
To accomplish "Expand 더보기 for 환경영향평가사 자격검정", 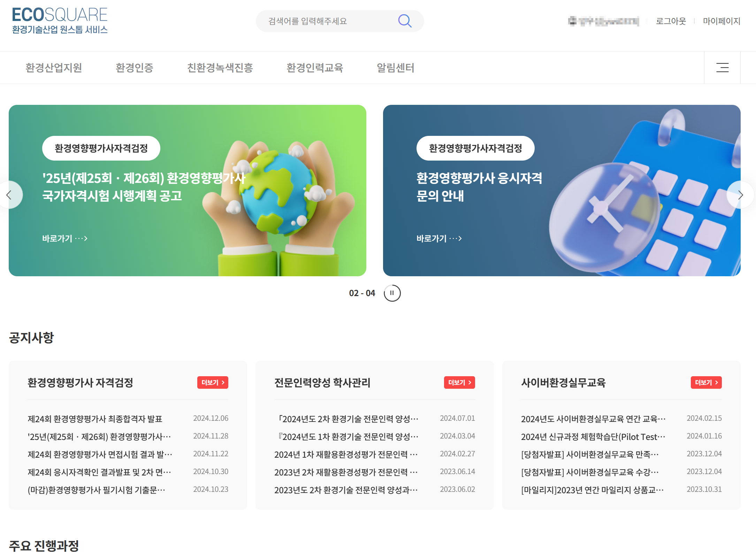I will 213,382.
